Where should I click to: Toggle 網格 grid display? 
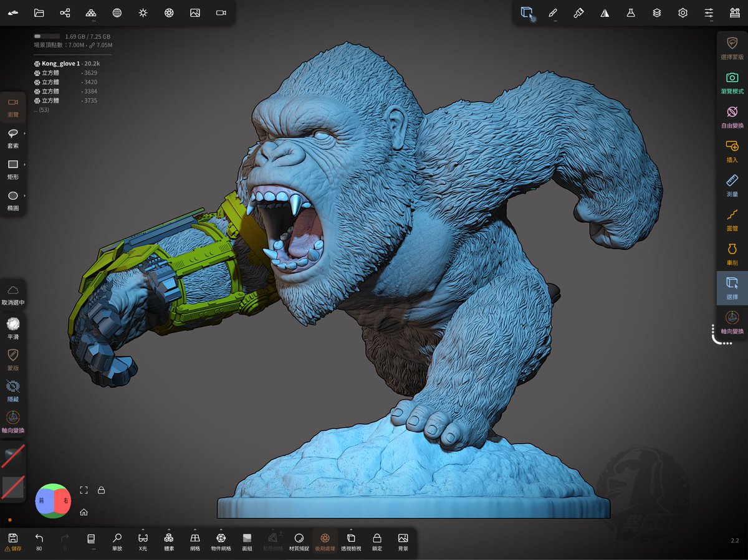coord(195,541)
